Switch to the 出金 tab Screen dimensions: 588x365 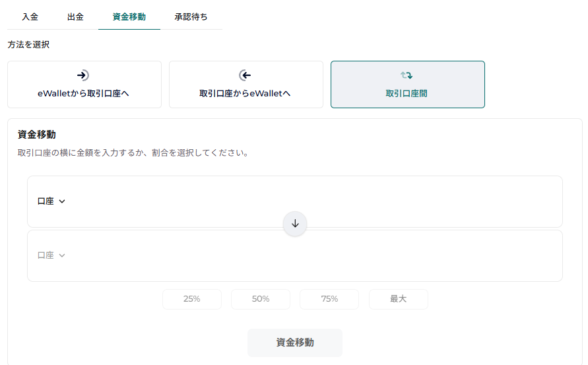coord(75,17)
